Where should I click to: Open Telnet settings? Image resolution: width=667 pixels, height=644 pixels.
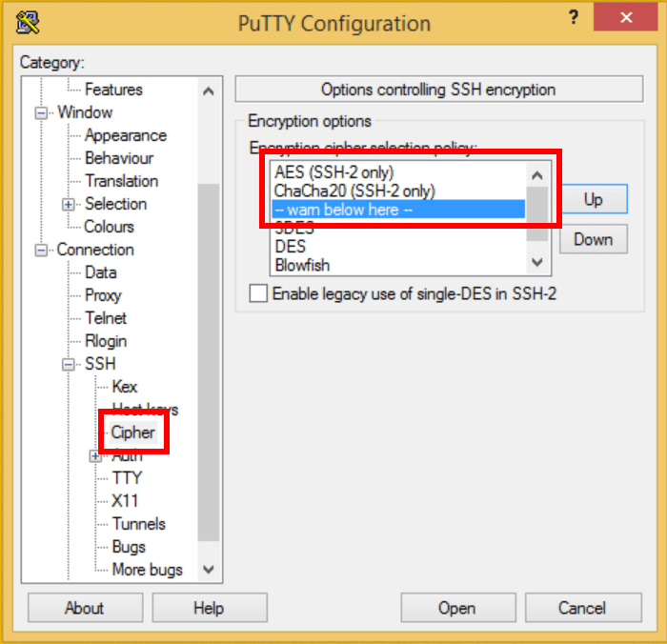(x=106, y=318)
